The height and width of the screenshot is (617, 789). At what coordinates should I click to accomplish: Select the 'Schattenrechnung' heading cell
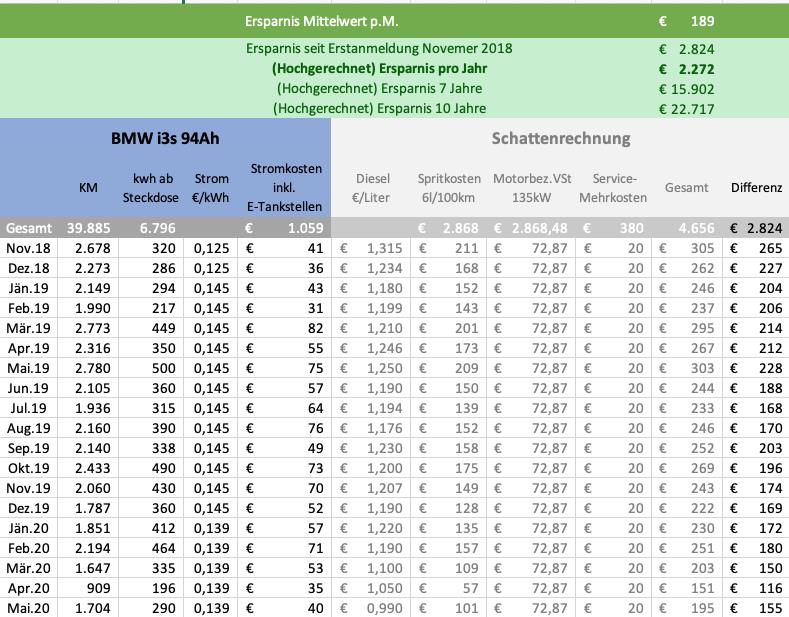tap(561, 138)
